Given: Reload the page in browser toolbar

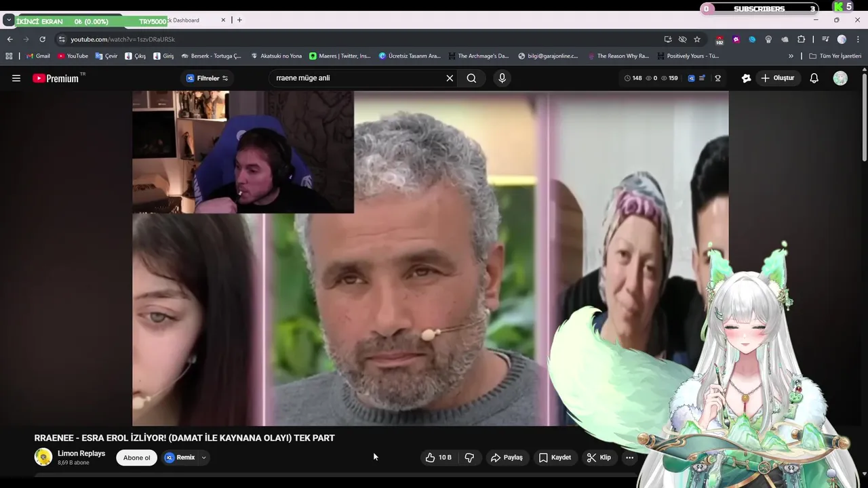Looking at the screenshot, I should pyautogui.click(x=42, y=39).
